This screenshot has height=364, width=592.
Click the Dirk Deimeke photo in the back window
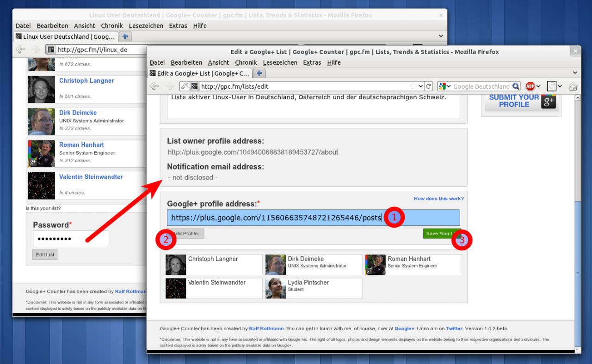tap(41, 121)
